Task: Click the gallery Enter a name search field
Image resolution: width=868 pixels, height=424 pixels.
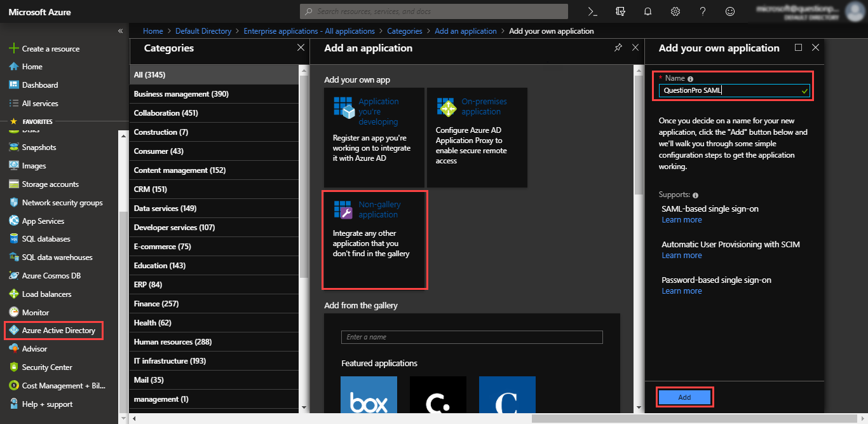Action: [472, 337]
